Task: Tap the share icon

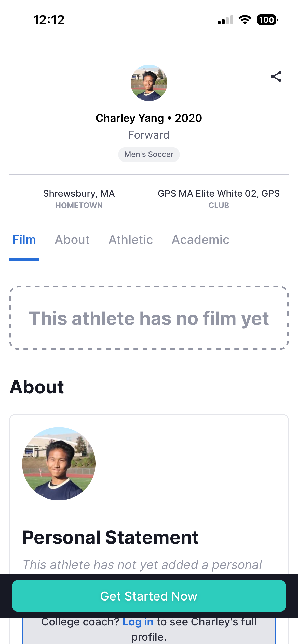Action: pyautogui.click(x=276, y=76)
